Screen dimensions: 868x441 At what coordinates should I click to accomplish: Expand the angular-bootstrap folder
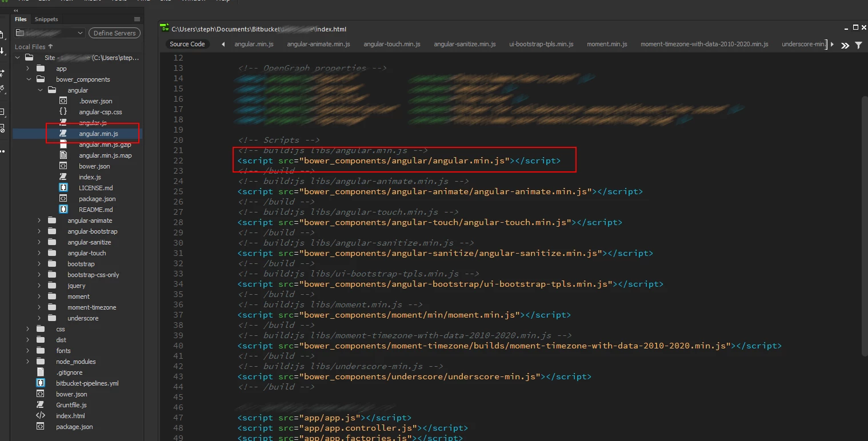tap(39, 231)
